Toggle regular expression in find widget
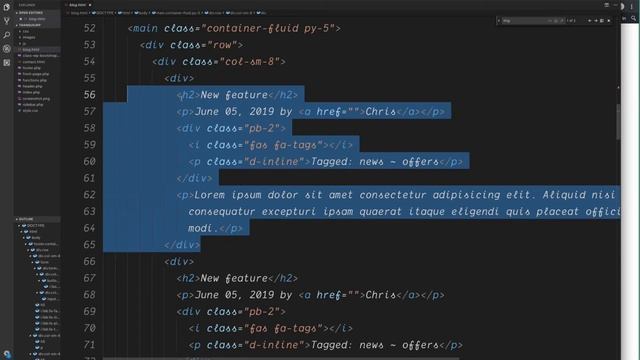This screenshot has width=640, height=360. point(562,20)
